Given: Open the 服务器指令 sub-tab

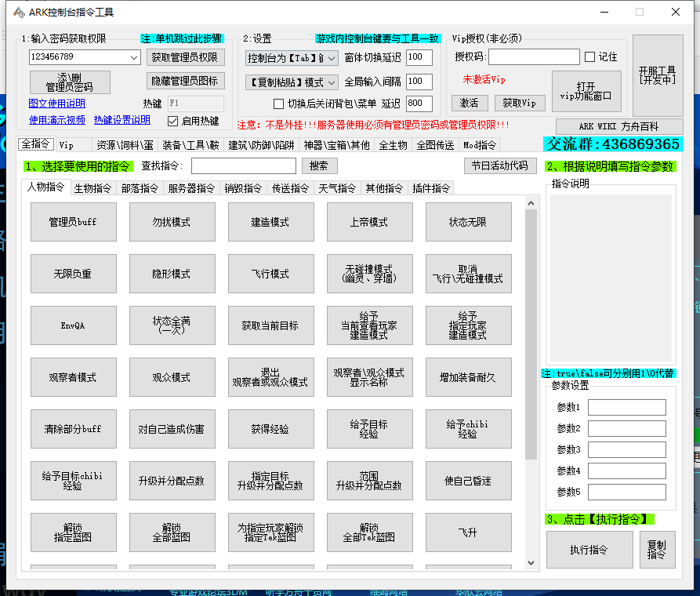Looking at the screenshot, I should click(x=191, y=188).
